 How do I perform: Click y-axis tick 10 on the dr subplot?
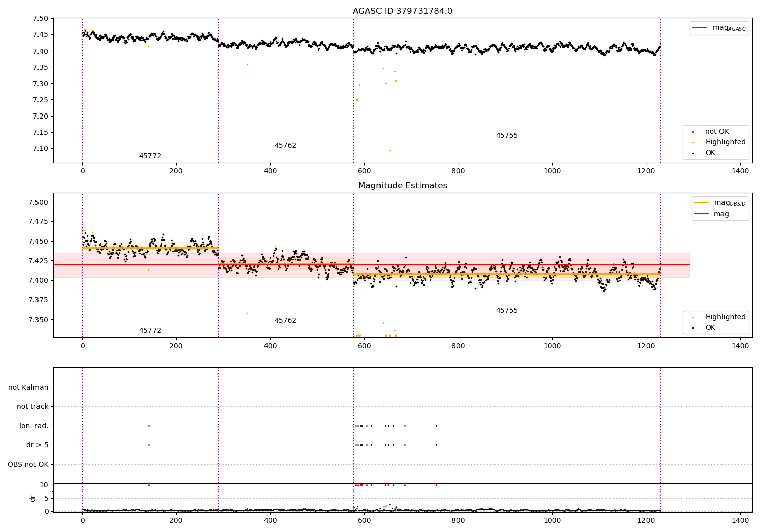[44, 485]
